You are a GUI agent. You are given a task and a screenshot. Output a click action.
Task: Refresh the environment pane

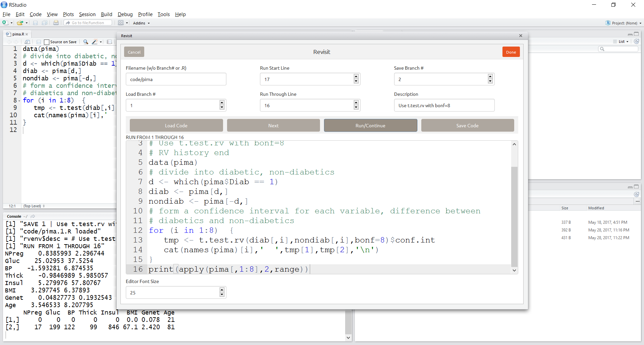point(636,42)
